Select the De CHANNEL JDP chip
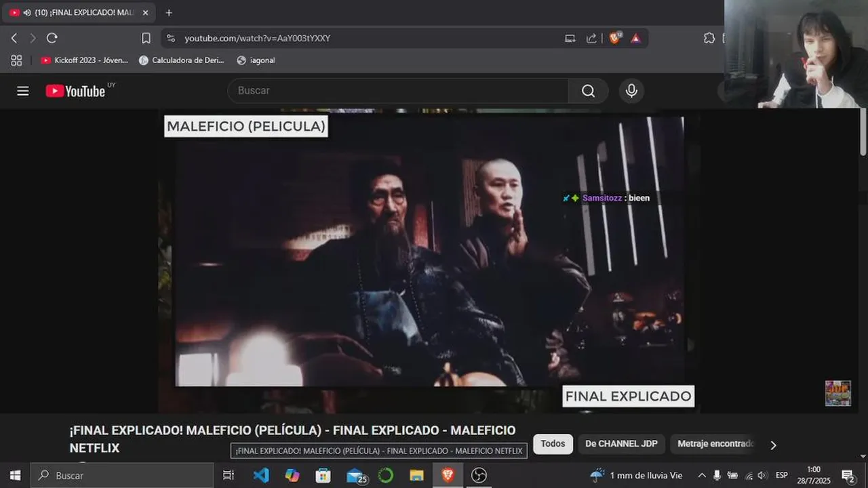 [621, 444]
